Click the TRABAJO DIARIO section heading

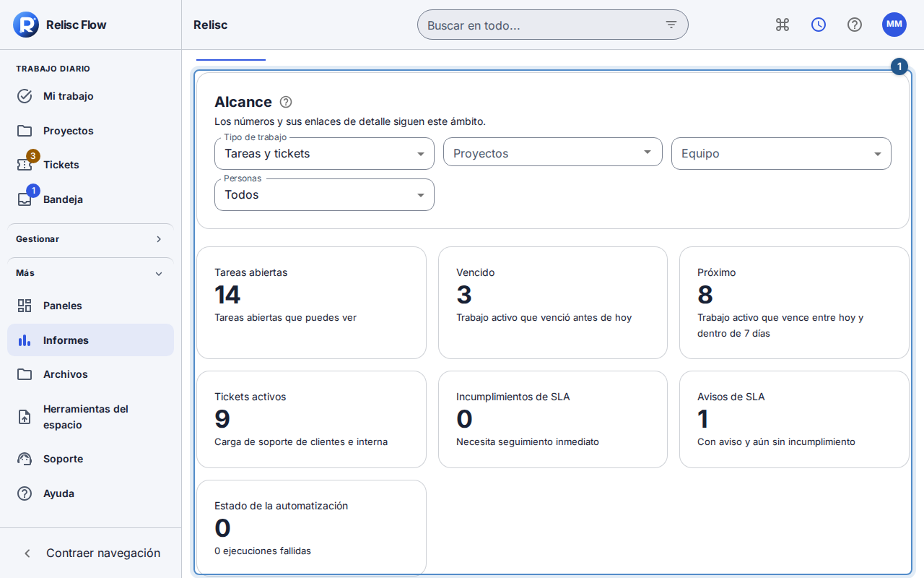pyautogui.click(x=53, y=69)
